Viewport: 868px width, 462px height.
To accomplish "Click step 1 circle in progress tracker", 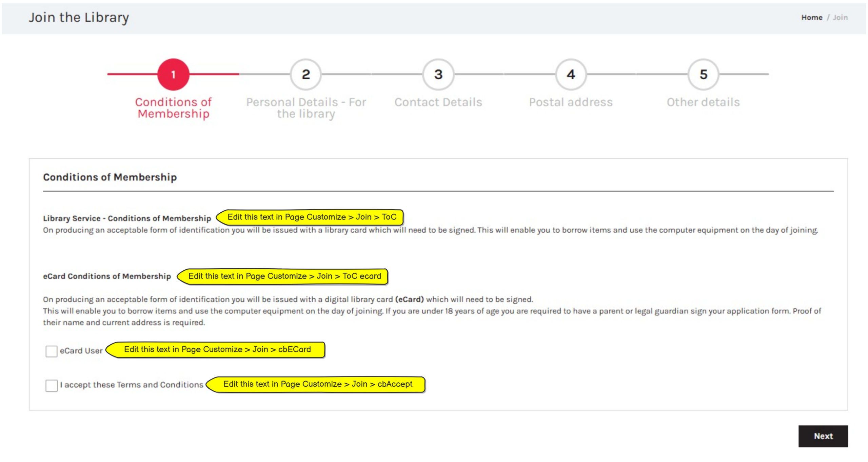I will pos(173,74).
